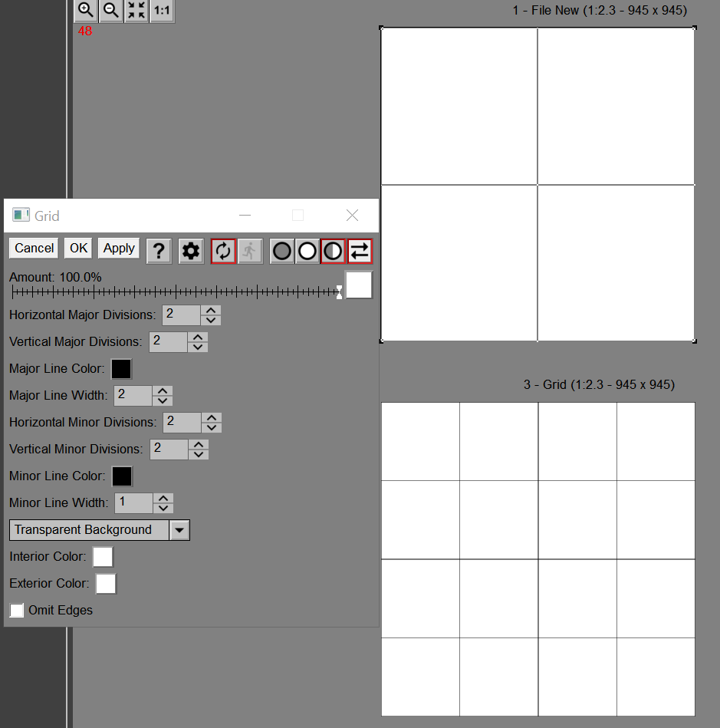The height and width of the screenshot is (728, 720).
Task: Click inside the Vertical Minor Divisions field
Action: (168, 449)
